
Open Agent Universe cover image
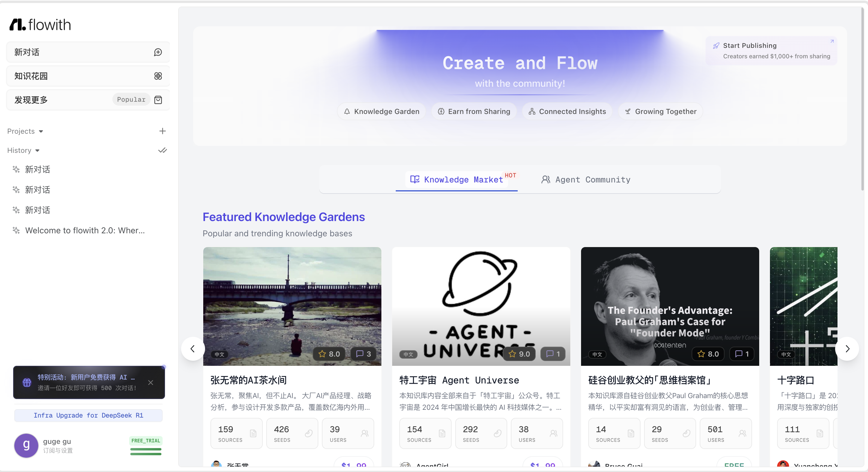(x=481, y=307)
